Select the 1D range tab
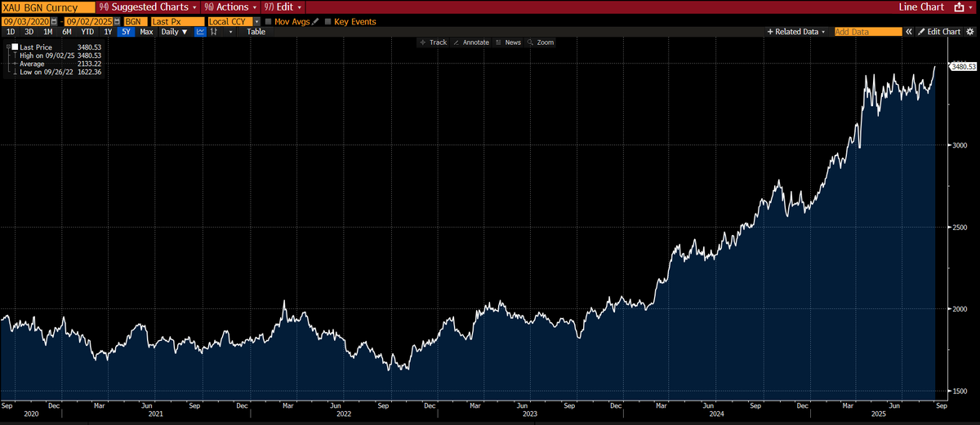This screenshot has height=425, width=980. pyautogui.click(x=11, y=32)
